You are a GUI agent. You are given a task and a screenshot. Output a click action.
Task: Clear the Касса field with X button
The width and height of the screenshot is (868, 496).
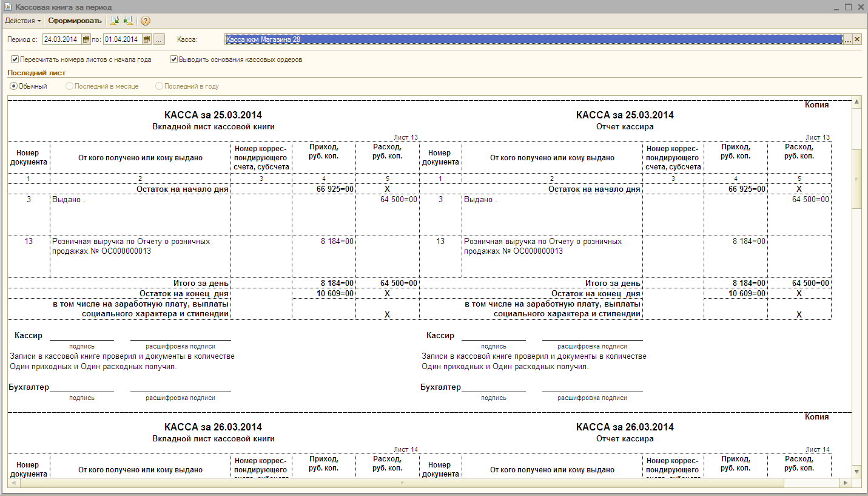point(857,39)
